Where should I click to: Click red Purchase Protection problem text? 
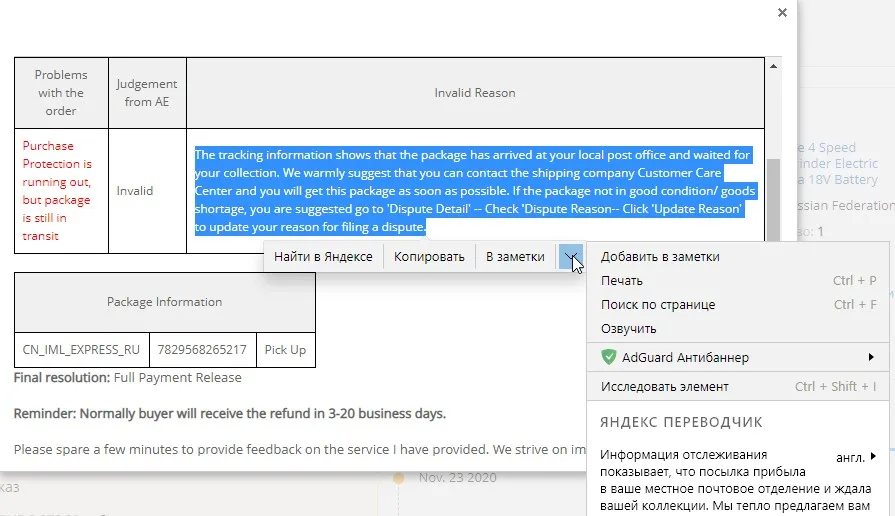[57, 191]
